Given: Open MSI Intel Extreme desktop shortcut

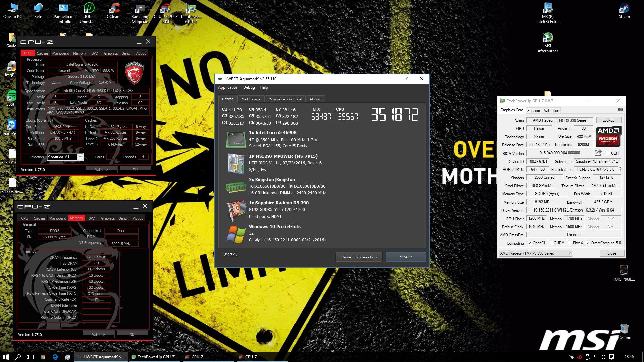Looking at the screenshot, I should (548, 13).
